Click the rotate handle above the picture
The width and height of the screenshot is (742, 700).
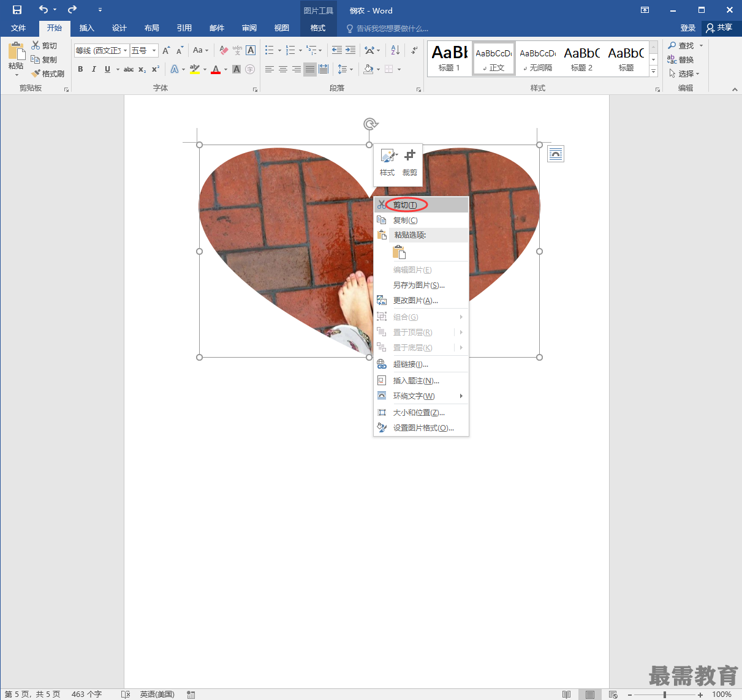(370, 124)
